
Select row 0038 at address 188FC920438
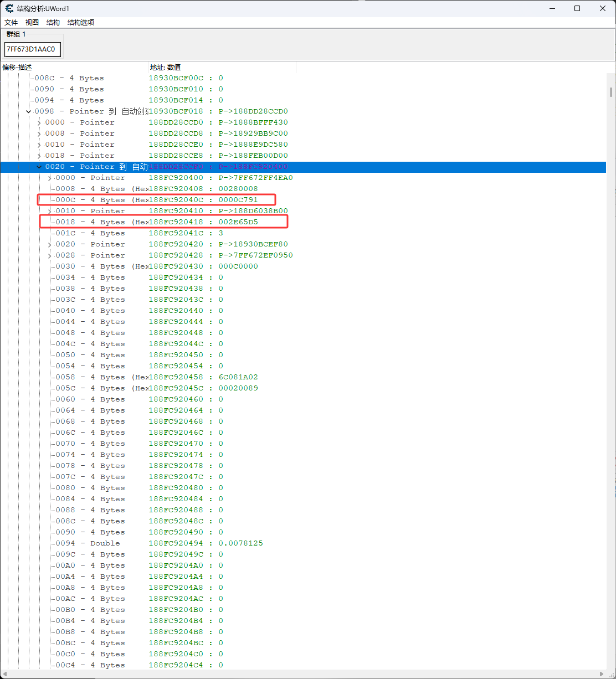tap(303, 289)
